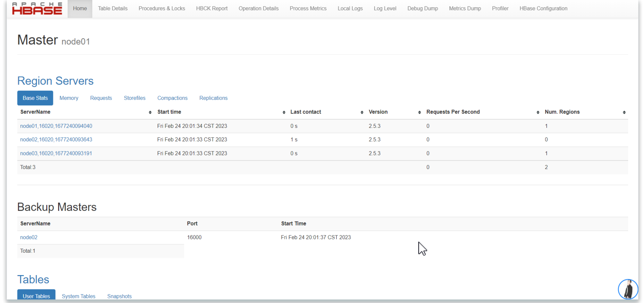This screenshot has width=644, height=303.
Task: Click the Region Servers heading
Action: tap(56, 81)
